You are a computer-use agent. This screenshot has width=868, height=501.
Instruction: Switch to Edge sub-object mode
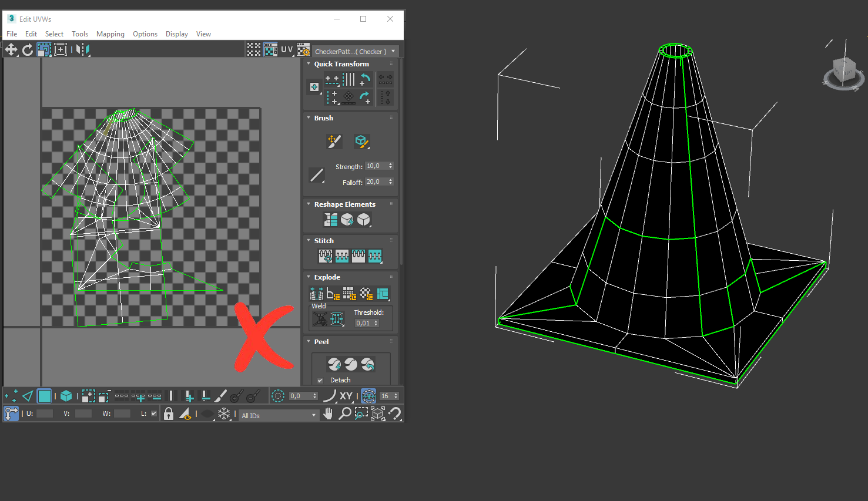click(28, 396)
